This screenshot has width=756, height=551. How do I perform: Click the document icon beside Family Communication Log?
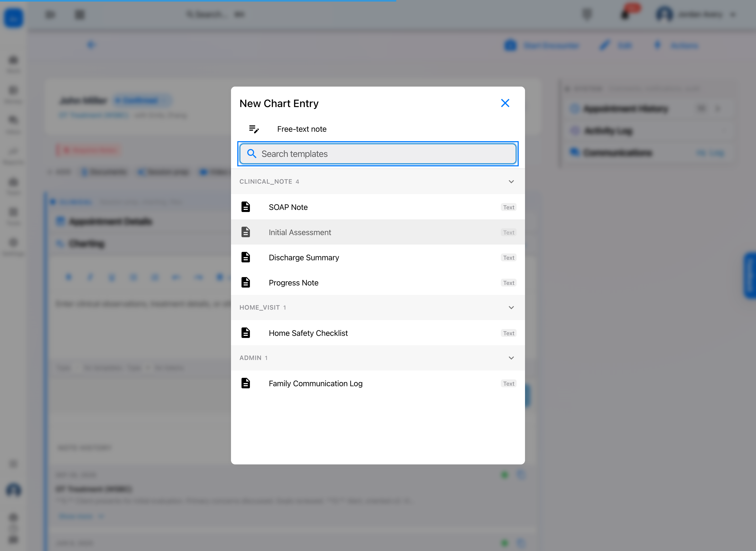tap(245, 383)
